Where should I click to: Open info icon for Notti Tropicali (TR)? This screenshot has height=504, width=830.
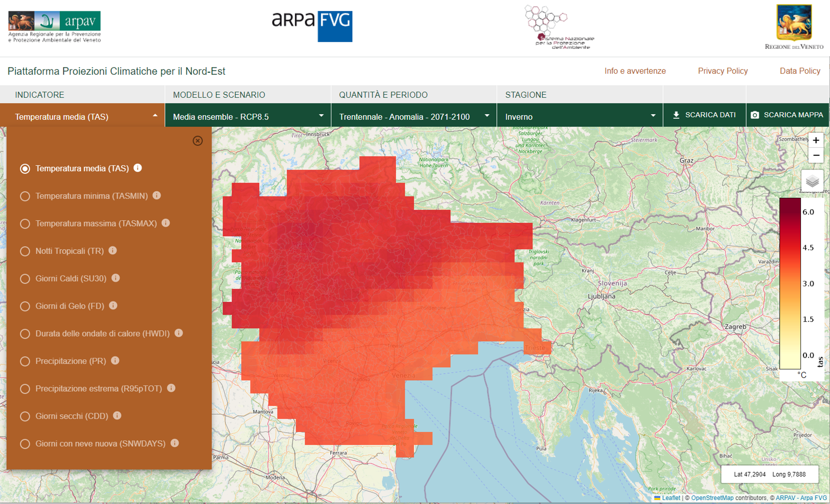click(x=113, y=250)
